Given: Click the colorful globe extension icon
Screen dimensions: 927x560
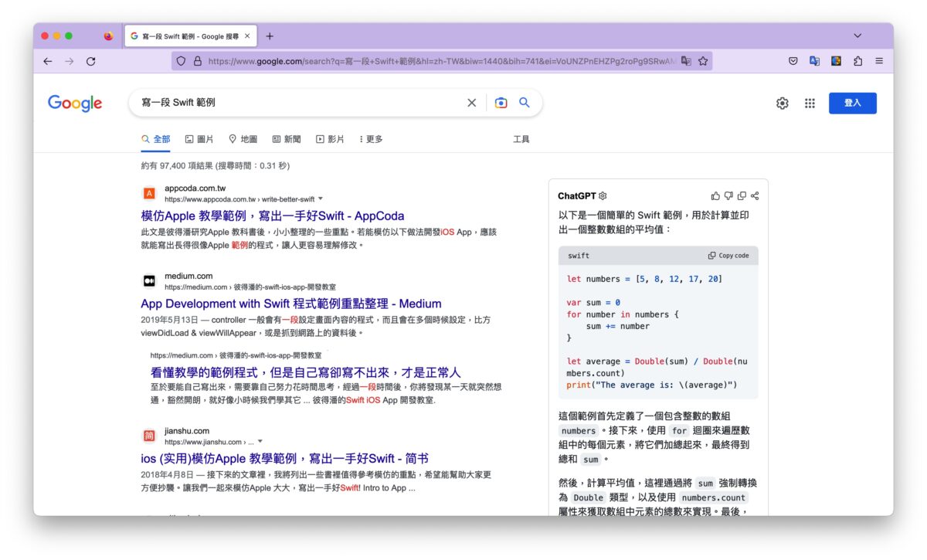Looking at the screenshot, I should pyautogui.click(x=836, y=61).
